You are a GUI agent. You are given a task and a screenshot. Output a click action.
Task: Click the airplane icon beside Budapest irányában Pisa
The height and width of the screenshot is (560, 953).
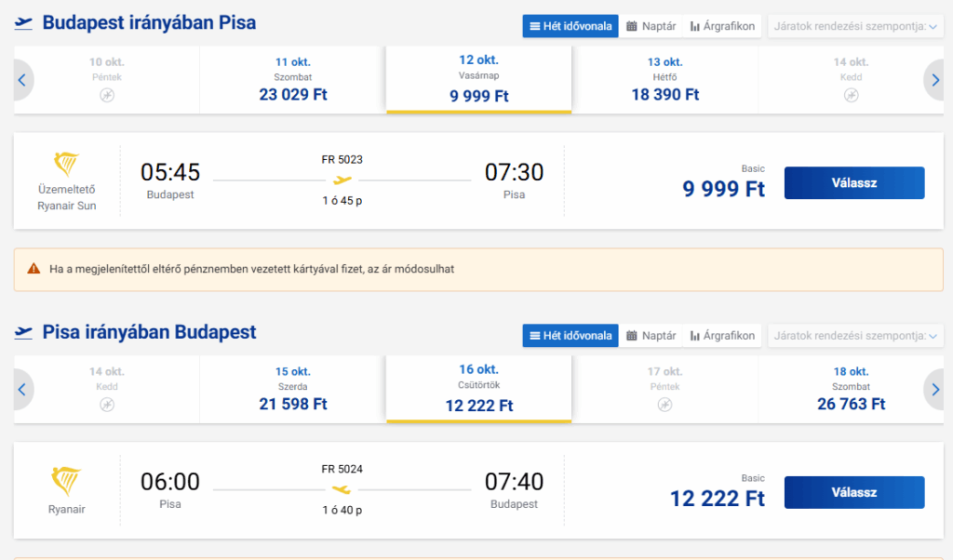point(23,23)
